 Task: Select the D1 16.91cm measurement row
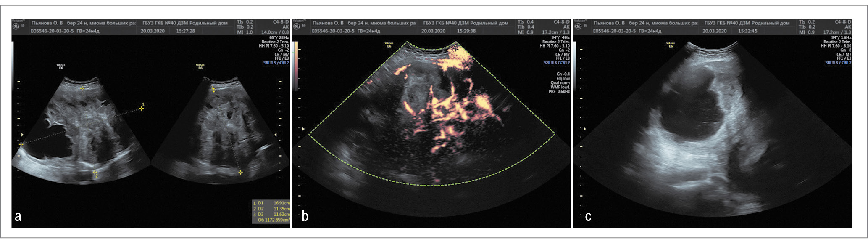click(271, 203)
